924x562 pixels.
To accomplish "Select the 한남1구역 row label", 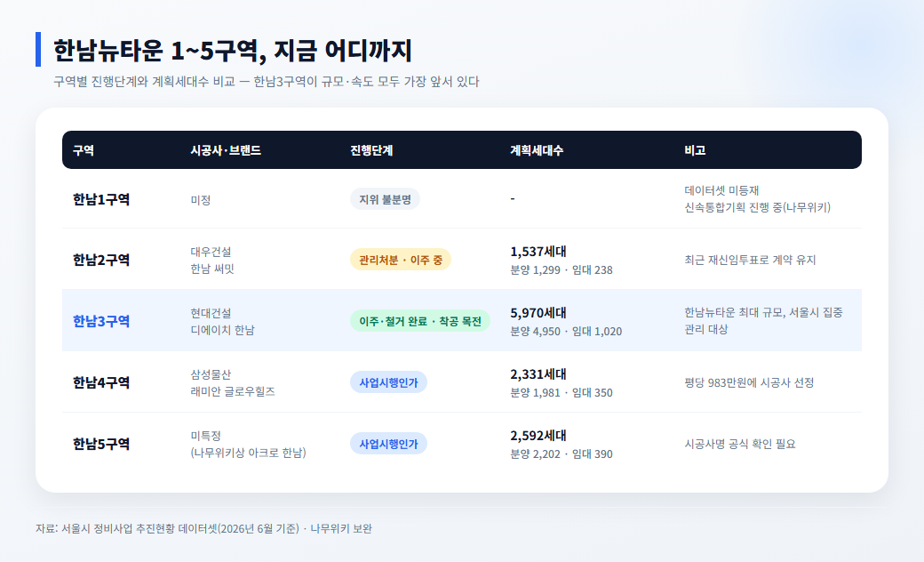I will (101, 199).
